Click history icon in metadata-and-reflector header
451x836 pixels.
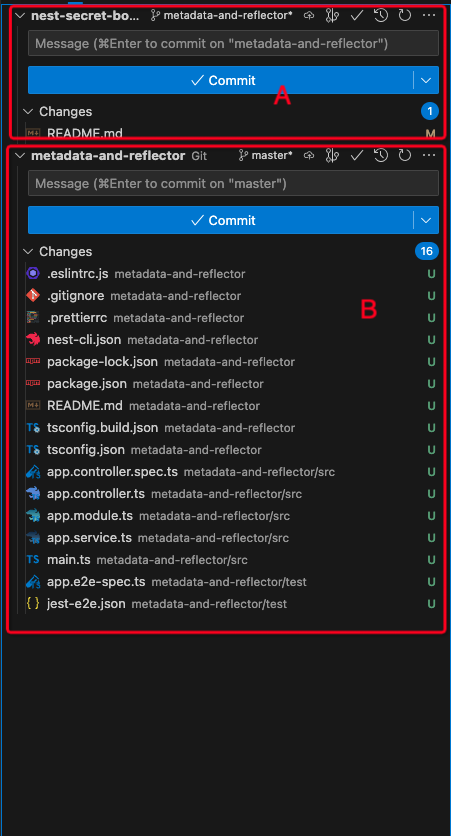(381, 156)
